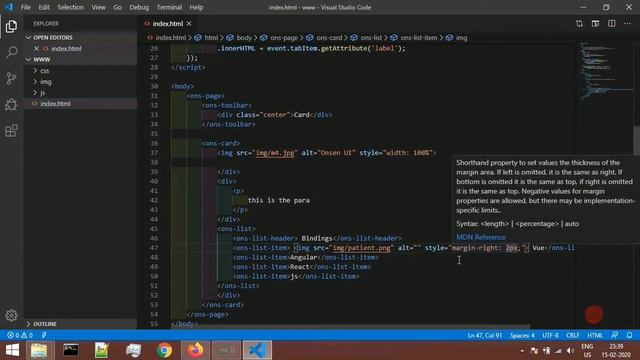
Task: Open the Terminal menu
Action: tap(169, 7)
